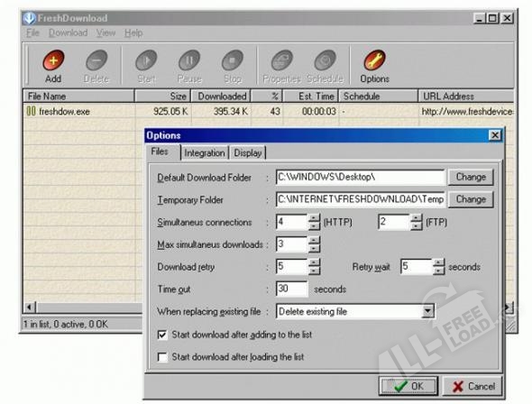532x404 pixels.
Task: Click the Options wrench icon
Action: [374, 60]
